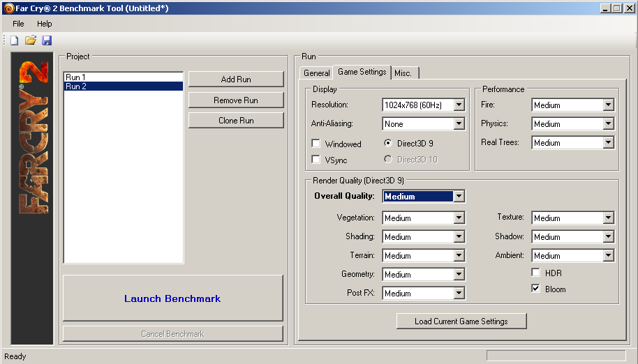Open the Vegetation quality dropdown
The image size is (638, 364).
point(424,218)
